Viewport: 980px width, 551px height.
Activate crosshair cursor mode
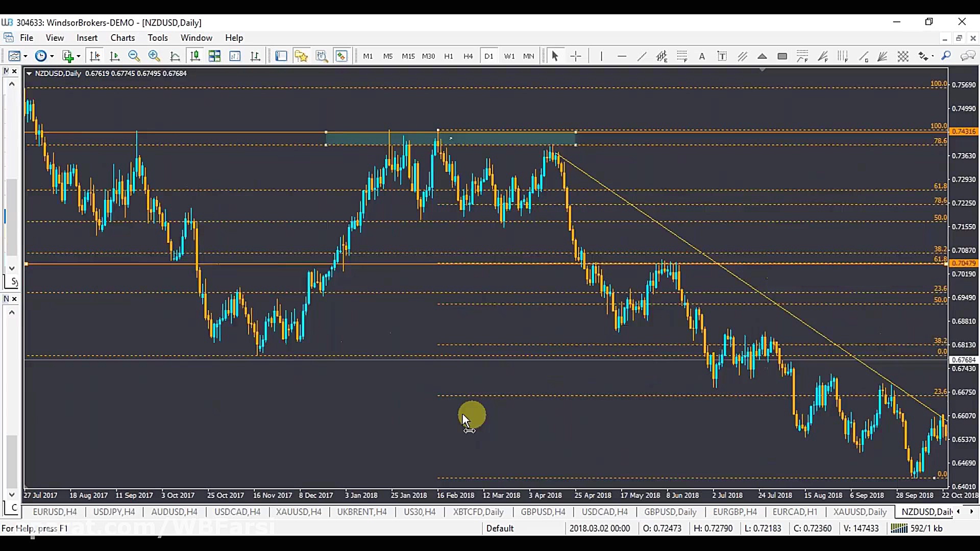click(x=576, y=56)
